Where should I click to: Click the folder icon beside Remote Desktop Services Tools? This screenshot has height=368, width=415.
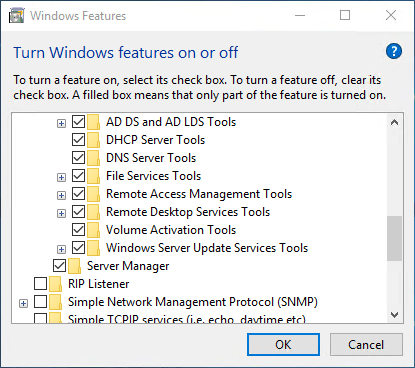(94, 212)
